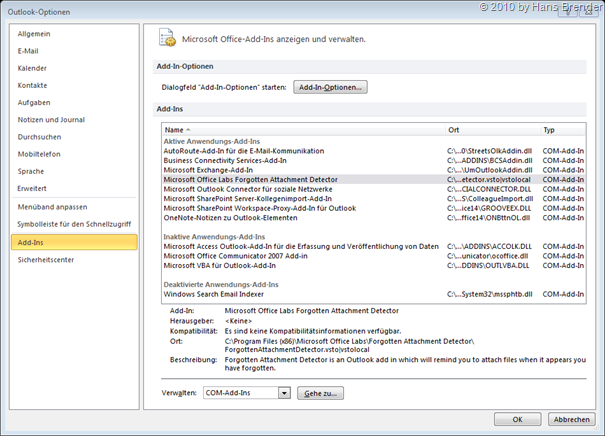Select Allgemein in the sidebar
The width and height of the screenshot is (605, 436).
coord(33,34)
